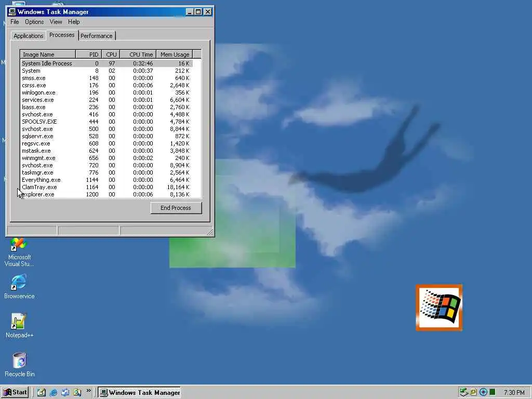Sort by PID column header
This screenshot has height=399, width=532.
pos(88,54)
